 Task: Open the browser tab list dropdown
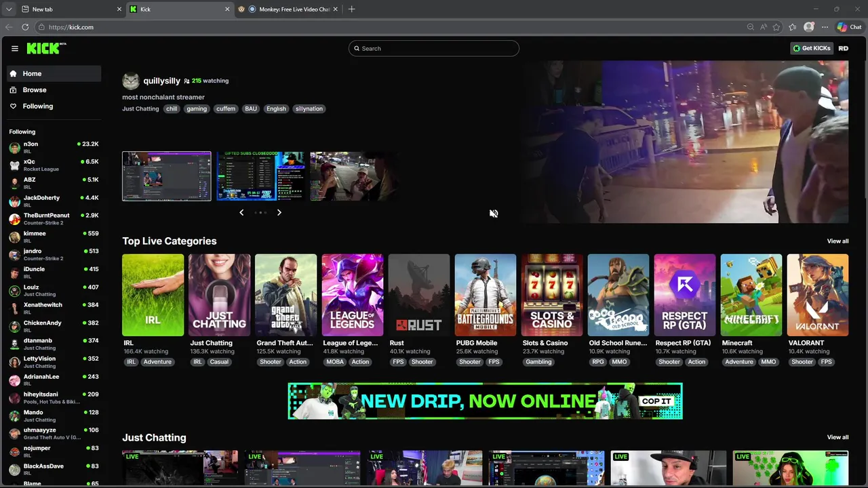pos(9,9)
